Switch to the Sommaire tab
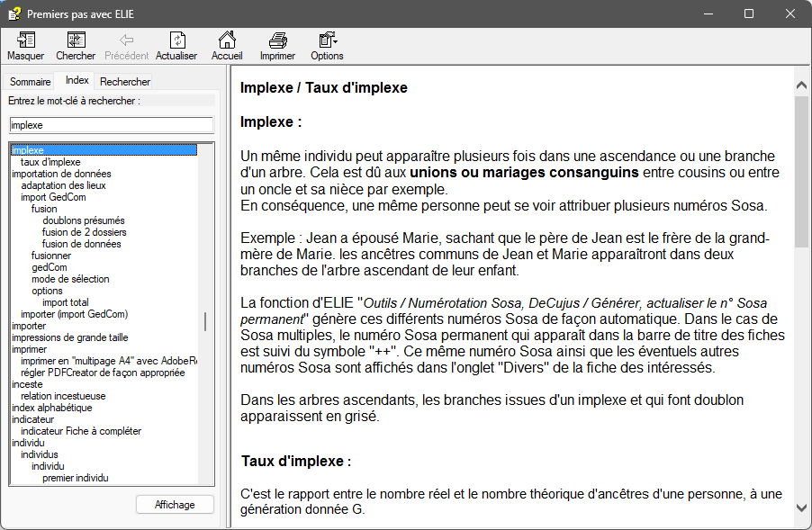 [30, 82]
